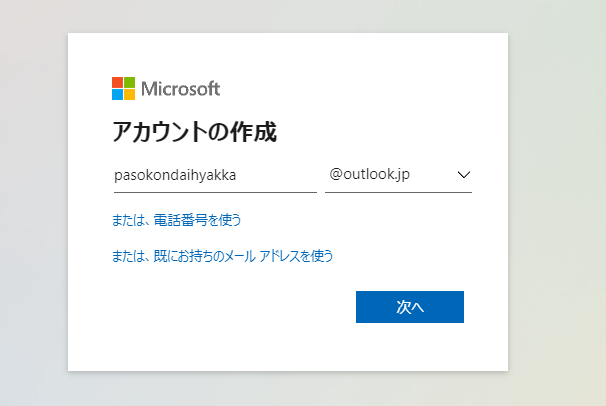
Task: Expand the email domain list via its underline
Action: pyautogui.click(x=398, y=192)
